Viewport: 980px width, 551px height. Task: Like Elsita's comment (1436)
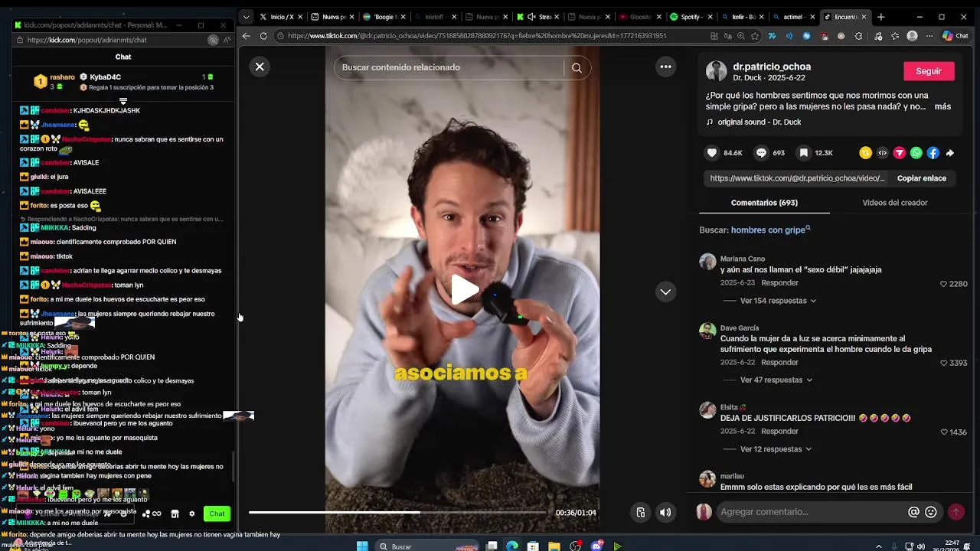[944, 432]
